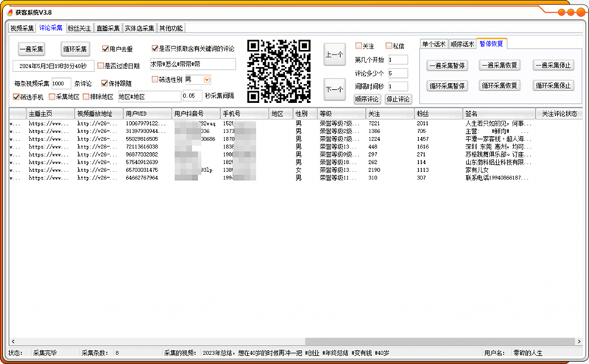Open the 粉丝关注 tab
Viewport: 589px width, 364px height.
80,28
